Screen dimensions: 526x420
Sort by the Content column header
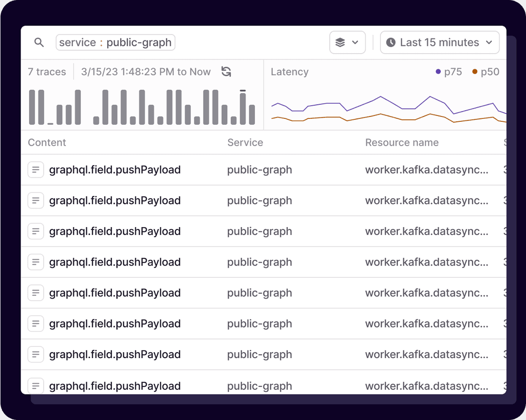tap(47, 143)
